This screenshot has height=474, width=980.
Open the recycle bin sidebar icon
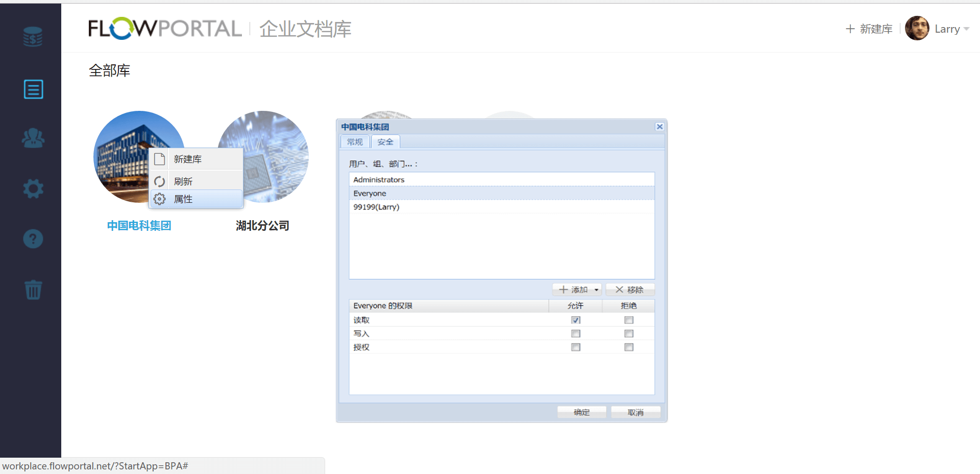click(x=33, y=290)
